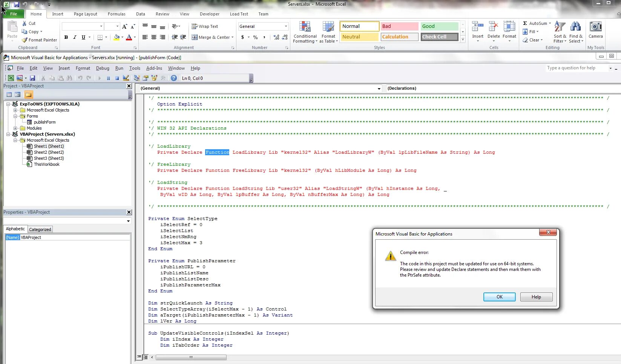Apply the Check Cell style
621x364 pixels.
tap(439, 37)
